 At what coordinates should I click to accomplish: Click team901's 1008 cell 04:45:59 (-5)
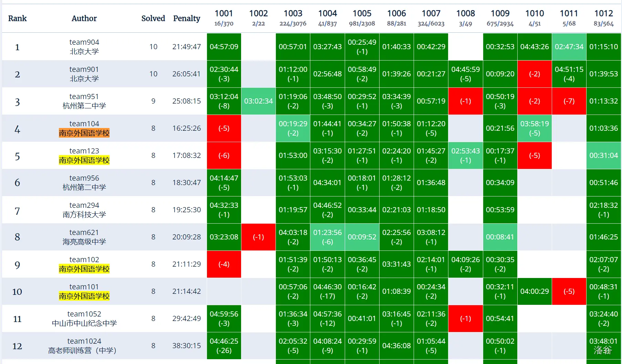coord(466,74)
